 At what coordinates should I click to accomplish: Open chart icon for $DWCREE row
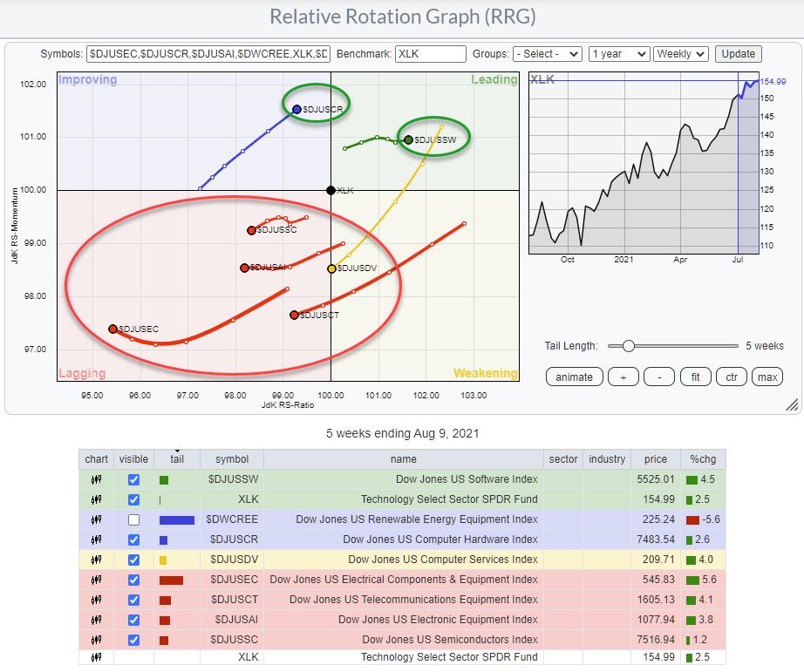click(97, 519)
